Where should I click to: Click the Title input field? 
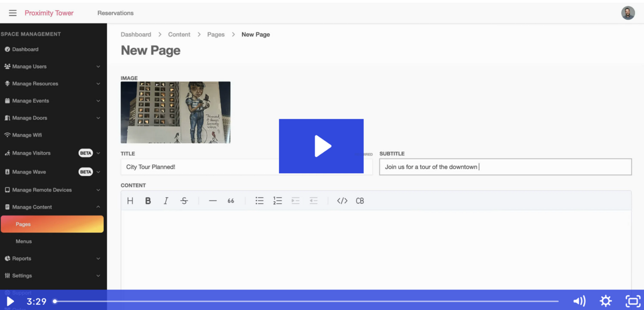click(199, 167)
